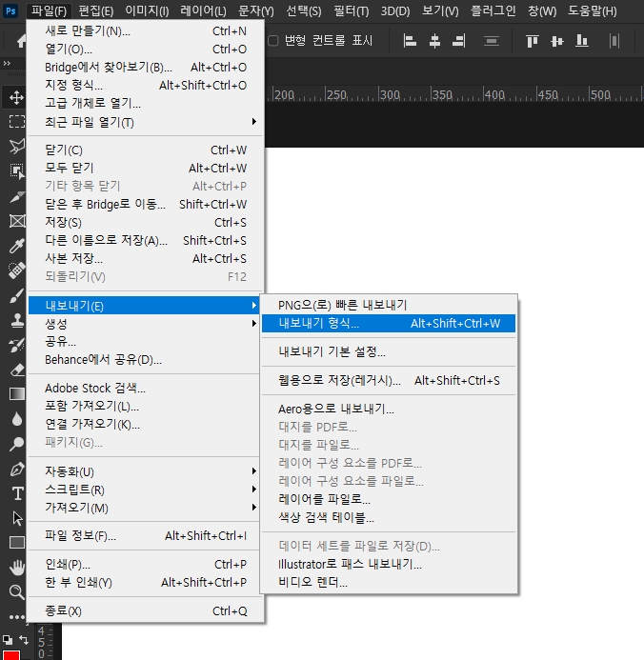Image resolution: width=644 pixels, height=660 pixels.
Task: Choose 내보내기 형식... from submenu
Action: [389, 323]
